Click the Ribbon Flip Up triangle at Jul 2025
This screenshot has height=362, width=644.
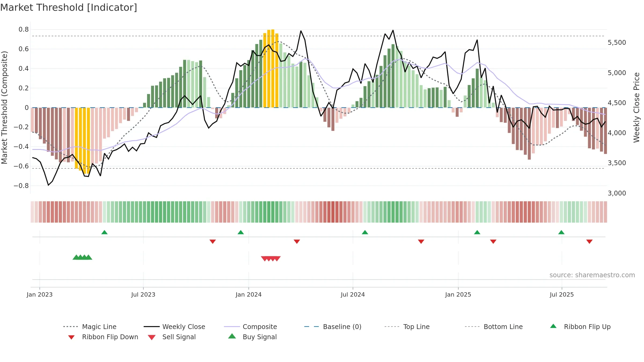pyautogui.click(x=561, y=232)
